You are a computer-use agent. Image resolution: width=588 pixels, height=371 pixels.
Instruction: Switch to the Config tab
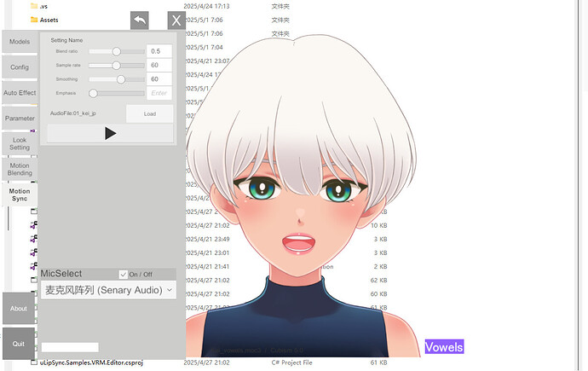(20, 67)
